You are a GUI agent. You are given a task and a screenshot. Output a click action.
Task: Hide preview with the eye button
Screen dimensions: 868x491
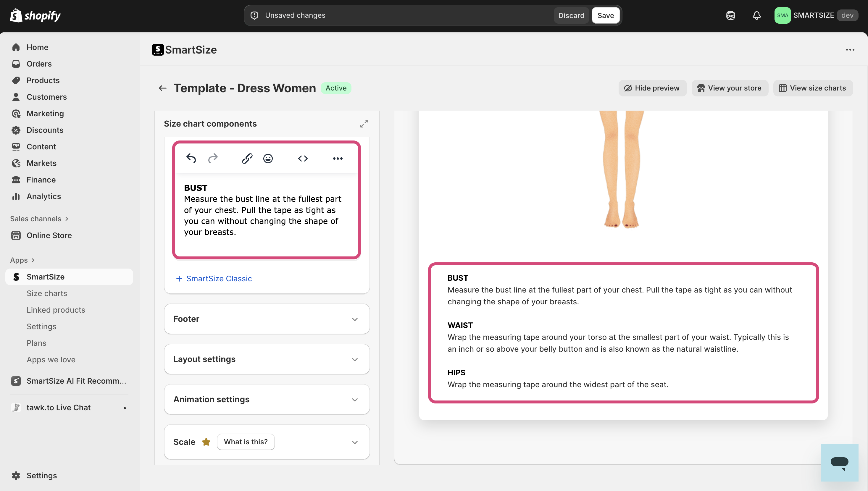point(652,88)
